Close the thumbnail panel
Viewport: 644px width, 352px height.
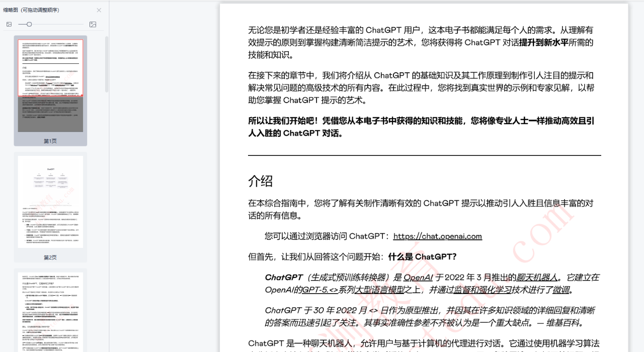click(99, 10)
